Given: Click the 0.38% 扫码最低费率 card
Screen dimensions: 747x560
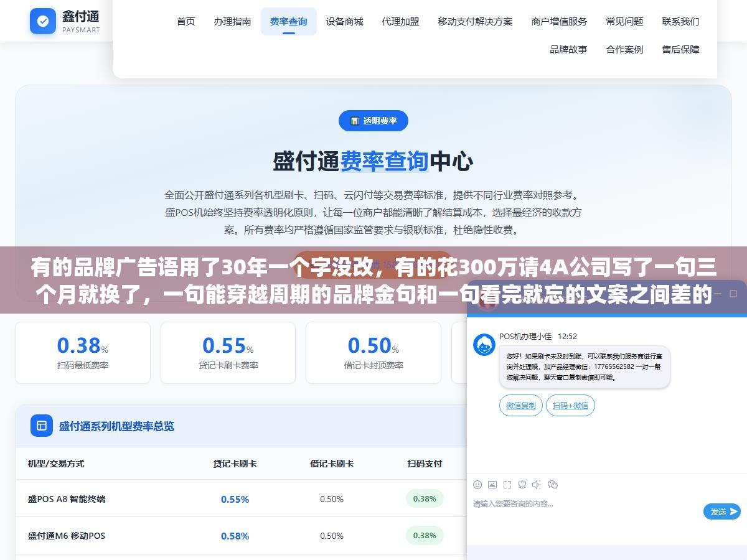Looking at the screenshot, I should pos(83,353).
